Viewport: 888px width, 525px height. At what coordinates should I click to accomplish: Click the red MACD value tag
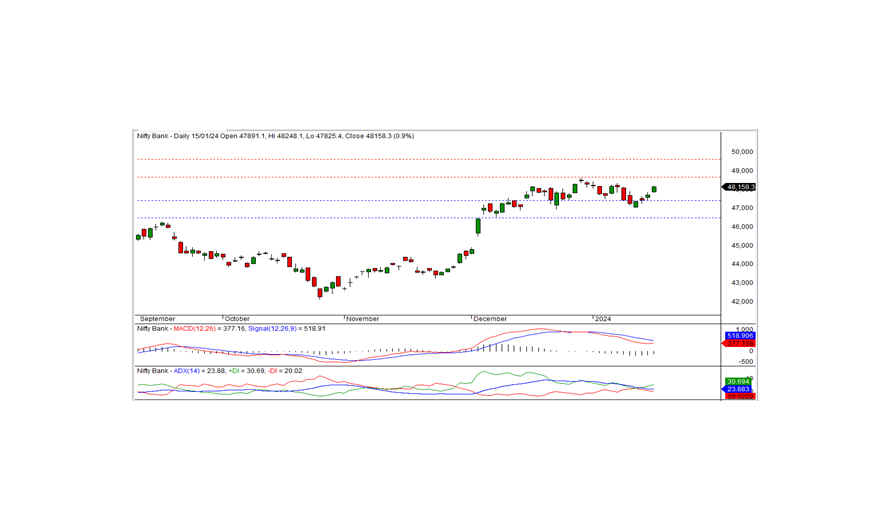(740, 344)
